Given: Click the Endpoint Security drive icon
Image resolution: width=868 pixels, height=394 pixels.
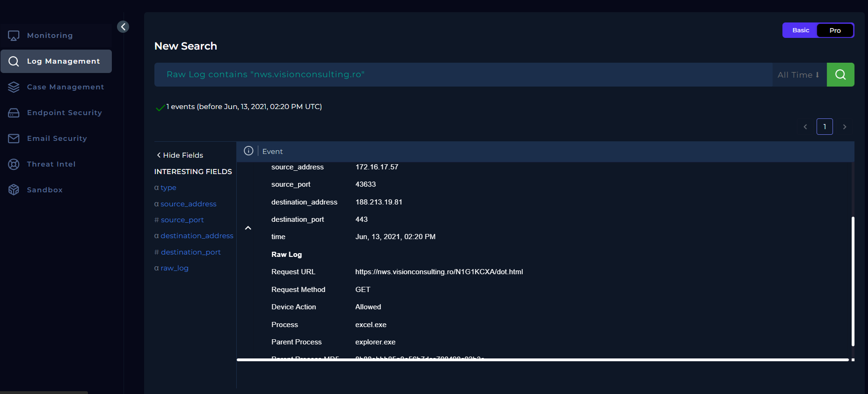Looking at the screenshot, I should (x=14, y=113).
